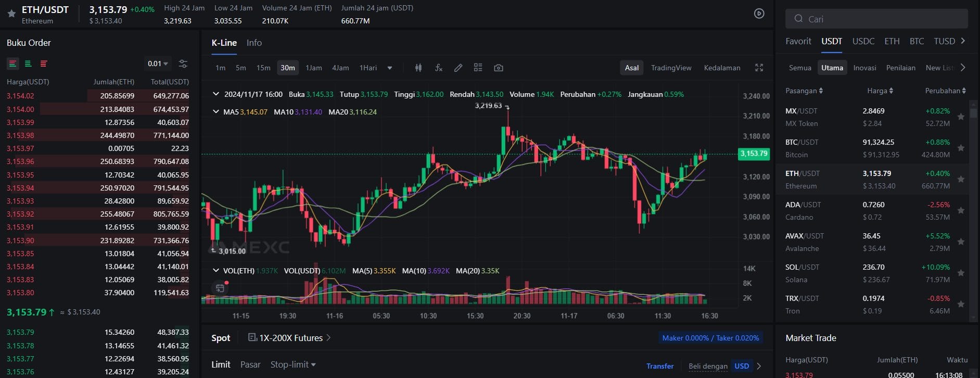The height and width of the screenshot is (378, 980).
Task: Toggle the ETH/USDT favorite star in header
Action: coord(11,14)
